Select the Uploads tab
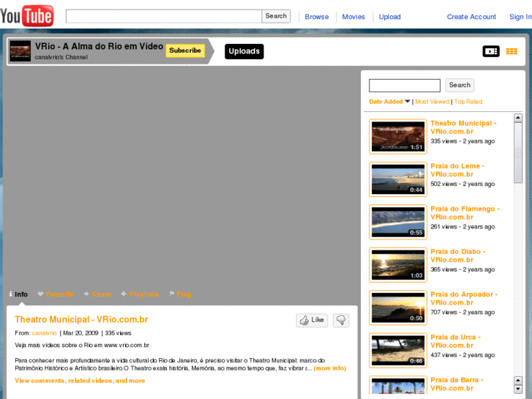The image size is (532, 399). point(244,51)
